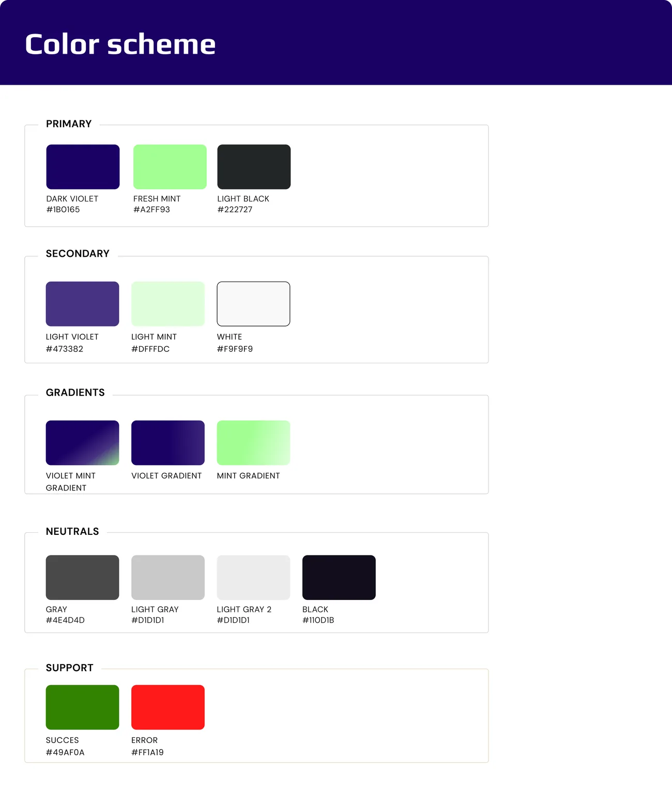
Task: Click "#D1D1D1" under the LIGHT GRAY 2 label
Action: 233,620
